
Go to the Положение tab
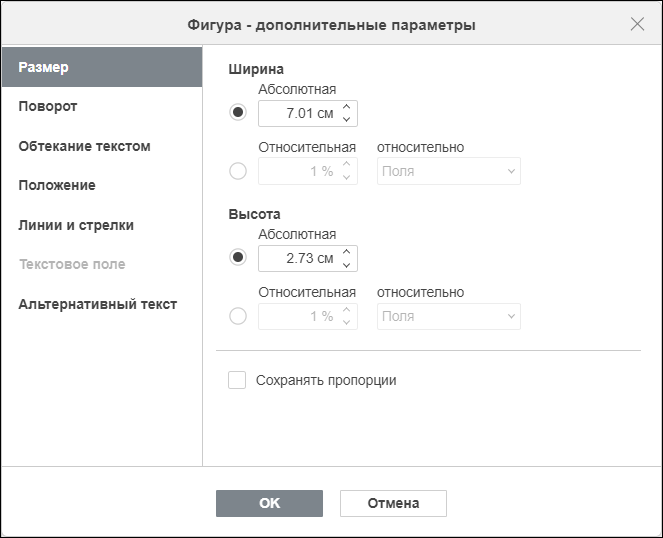tap(102, 185)
